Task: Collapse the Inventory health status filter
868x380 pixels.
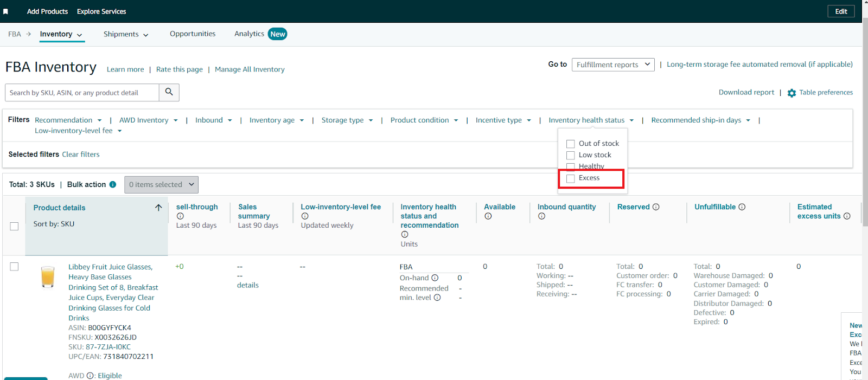Action: [x=591, y=120]
